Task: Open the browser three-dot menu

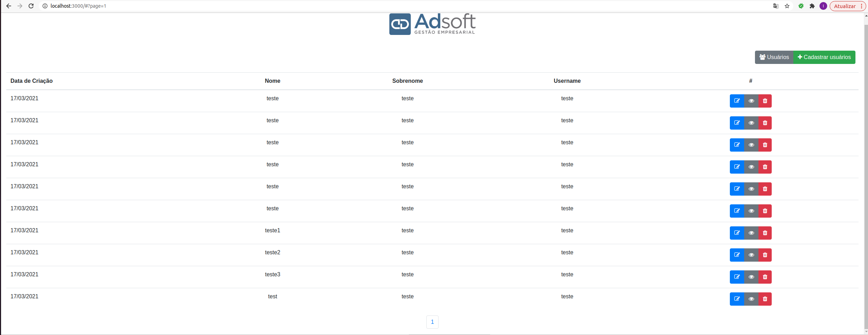Action: (x=861, y=6)
